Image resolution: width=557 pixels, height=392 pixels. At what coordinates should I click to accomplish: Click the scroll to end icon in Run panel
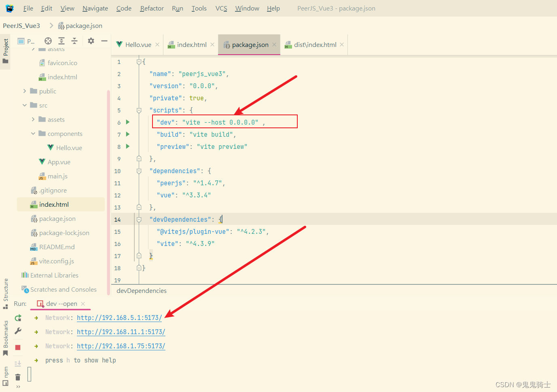click(x=18, y=364)
